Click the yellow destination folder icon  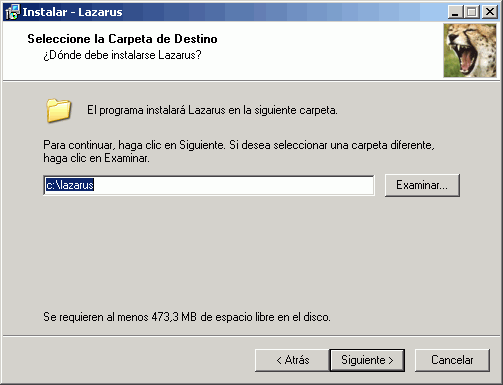(x=59, y=110)
